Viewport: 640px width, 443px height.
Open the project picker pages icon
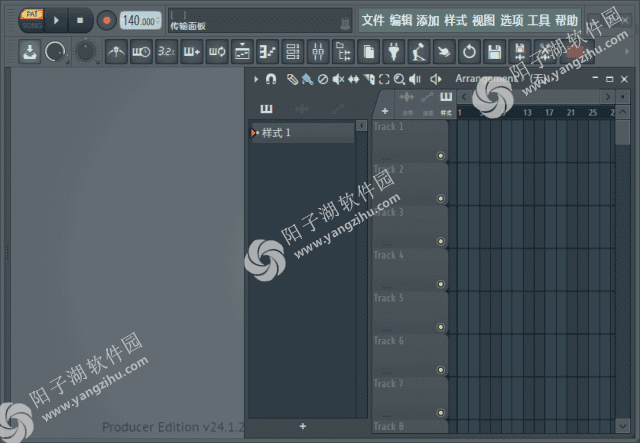pyautogui.click(x=369, y=52)
